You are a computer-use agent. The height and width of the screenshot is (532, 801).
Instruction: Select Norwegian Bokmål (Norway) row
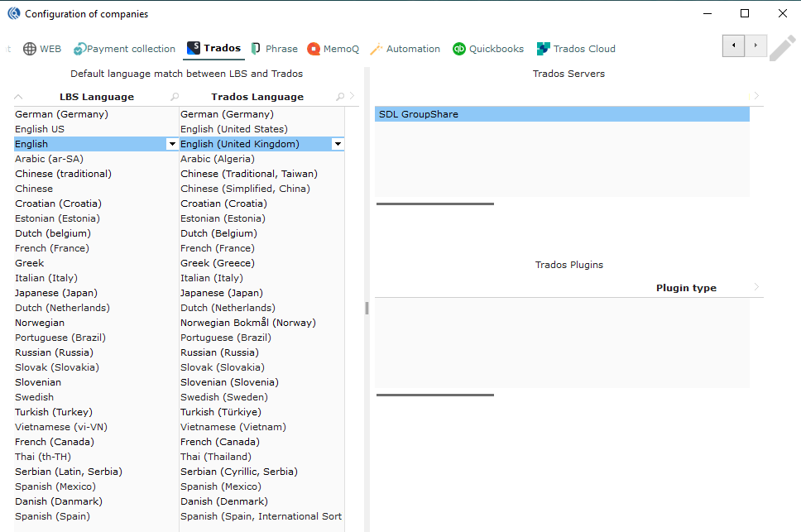tap(248, 323)
